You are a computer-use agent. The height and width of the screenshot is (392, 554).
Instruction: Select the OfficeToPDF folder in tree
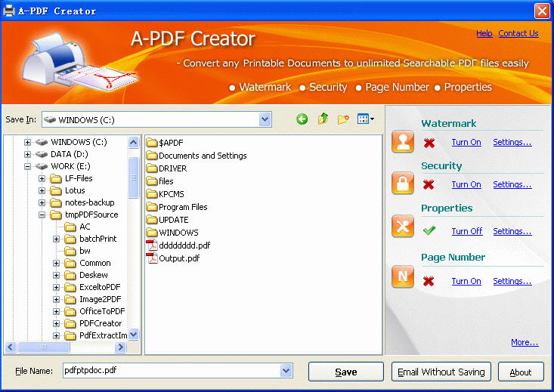[x=95, y=311]
